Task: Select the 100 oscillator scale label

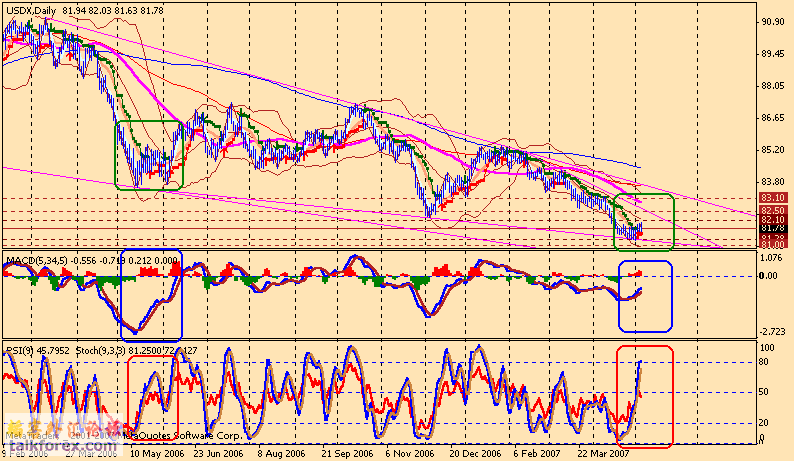Action: [768, 348]
